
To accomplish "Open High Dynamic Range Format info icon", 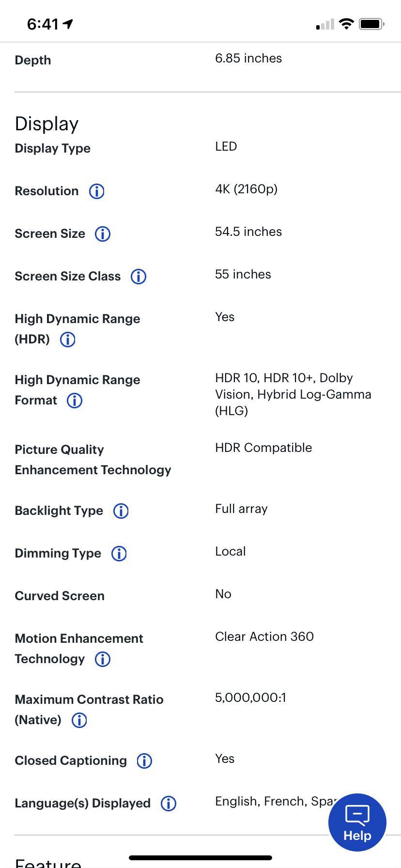I will point(75,401).
